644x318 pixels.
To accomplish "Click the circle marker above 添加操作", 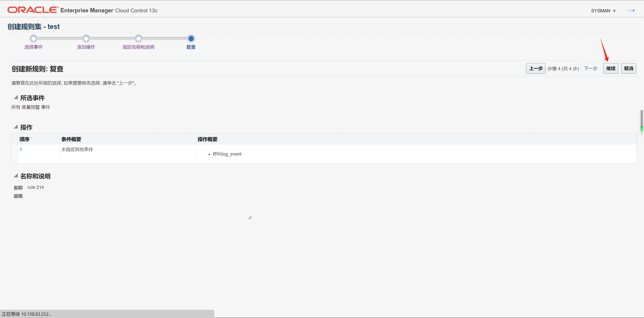I will tap(86, 39).
